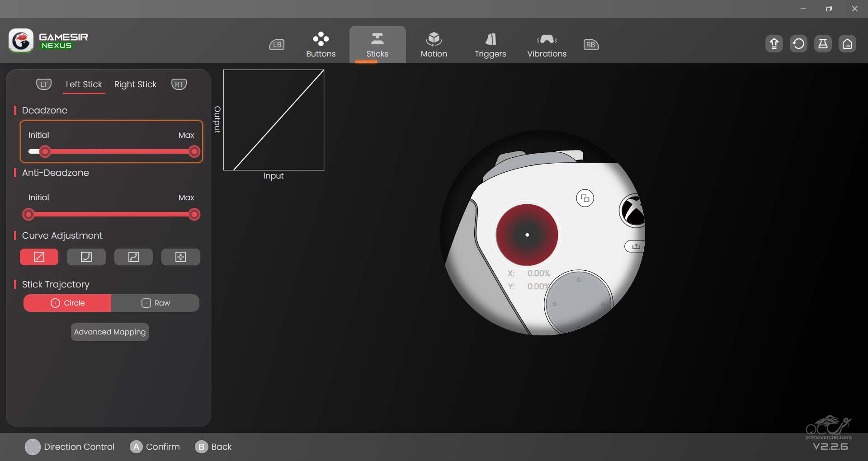Screen dimensions: 868x461
Task: Open the Vibrations tab
Action: 547,45
